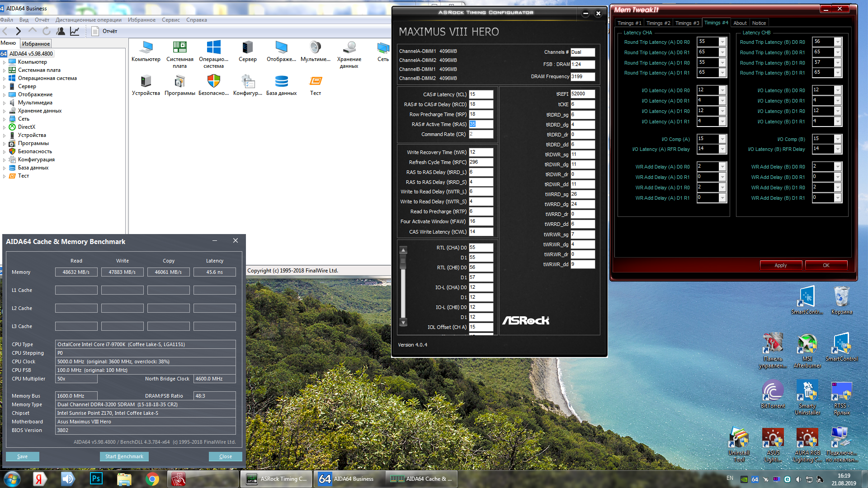Click Photoshop icon in the taskbar
Screen dimensions: 868x488
[x=96, y=479]
